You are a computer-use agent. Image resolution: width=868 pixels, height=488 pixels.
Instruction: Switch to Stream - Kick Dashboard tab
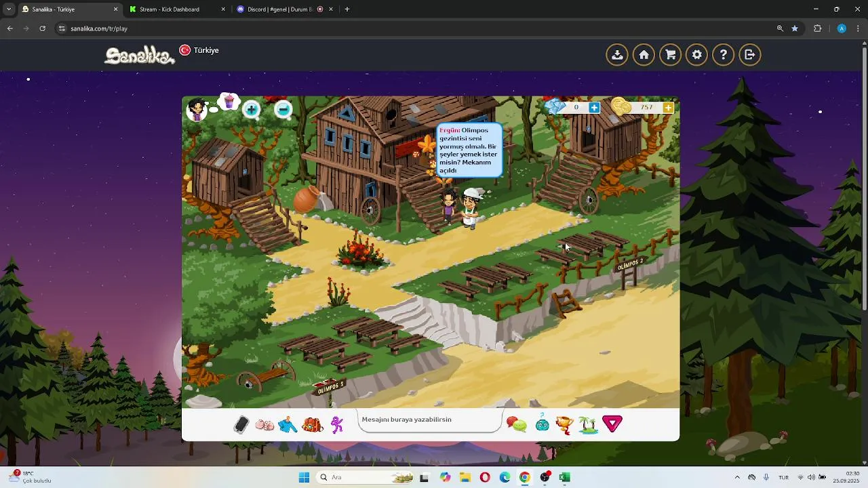(177, 9)
